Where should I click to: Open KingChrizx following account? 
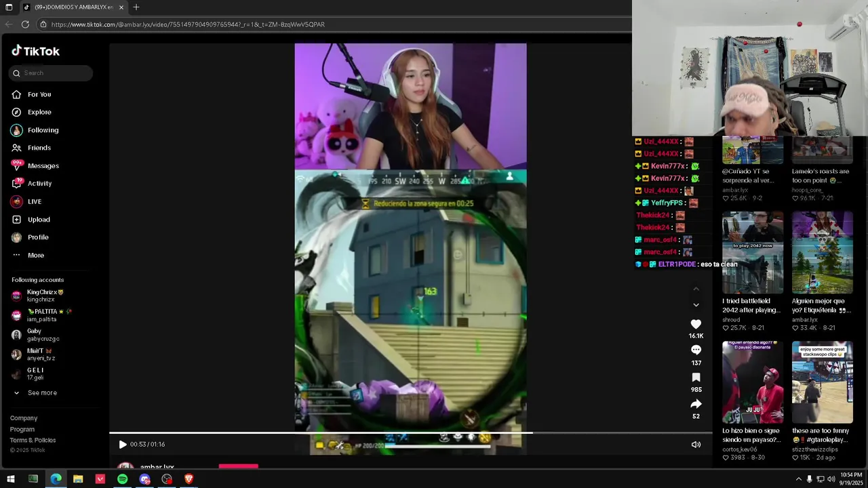coord(45,296)
